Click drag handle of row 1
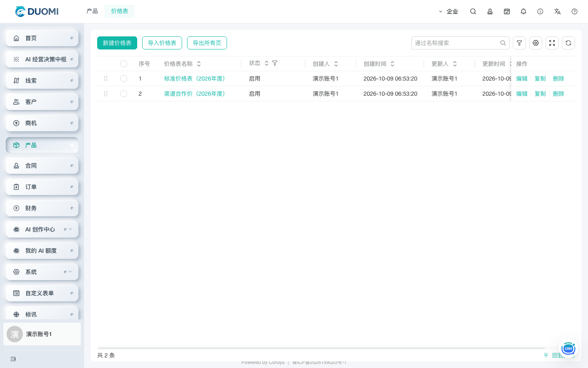 coord(106,79)
